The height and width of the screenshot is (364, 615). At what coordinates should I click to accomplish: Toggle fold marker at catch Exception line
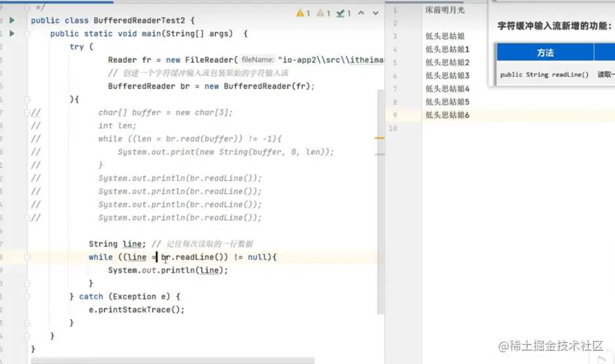click(27, 296)
